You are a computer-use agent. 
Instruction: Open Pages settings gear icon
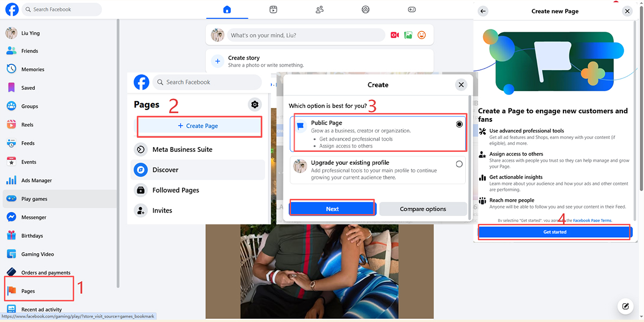pos(255,105)
